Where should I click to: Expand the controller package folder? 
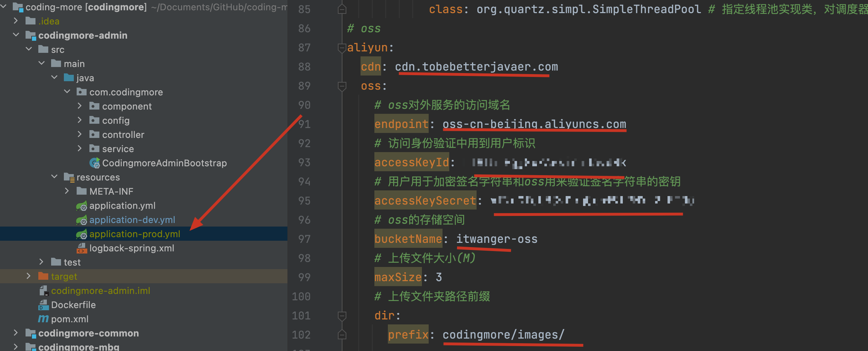click(79, 134)
